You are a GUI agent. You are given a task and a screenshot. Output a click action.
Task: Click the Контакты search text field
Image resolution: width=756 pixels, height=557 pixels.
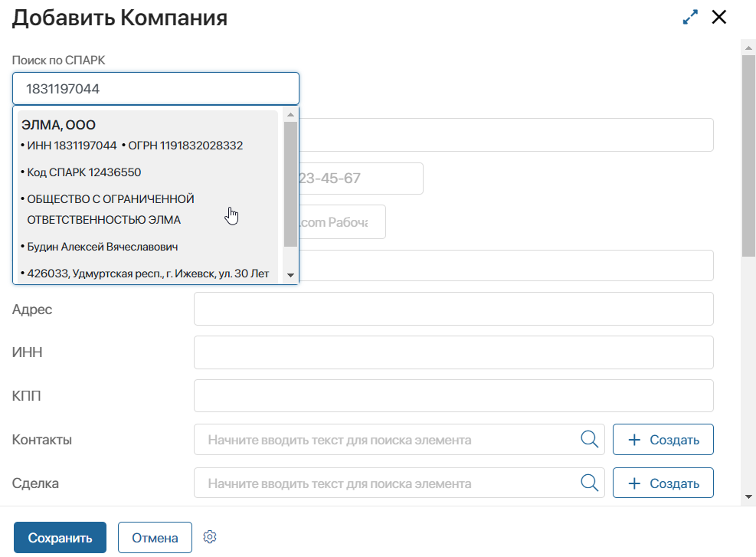tap(383, 439)
